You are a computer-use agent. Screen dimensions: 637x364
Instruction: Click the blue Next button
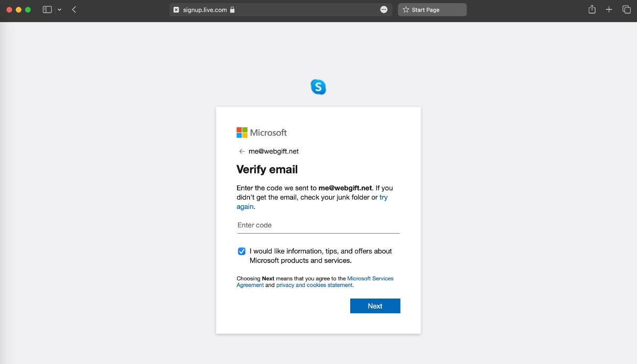tap(375, 306)
